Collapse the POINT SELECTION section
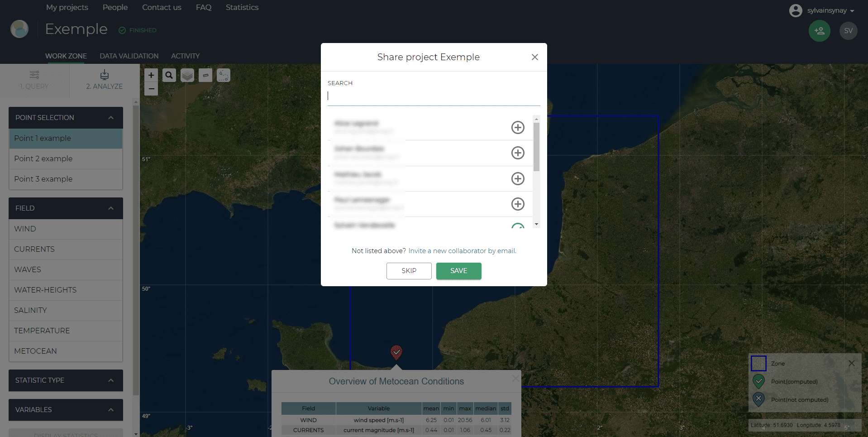 click(x=111, y=118)
